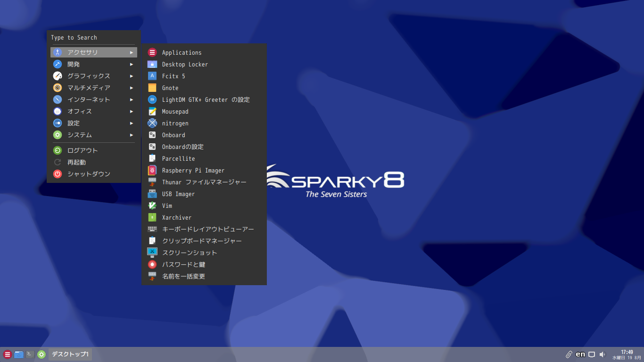Launch the terminal from the taskbar
The width and height of the screenshot is (644, 362).
click(x=30, y=354)
